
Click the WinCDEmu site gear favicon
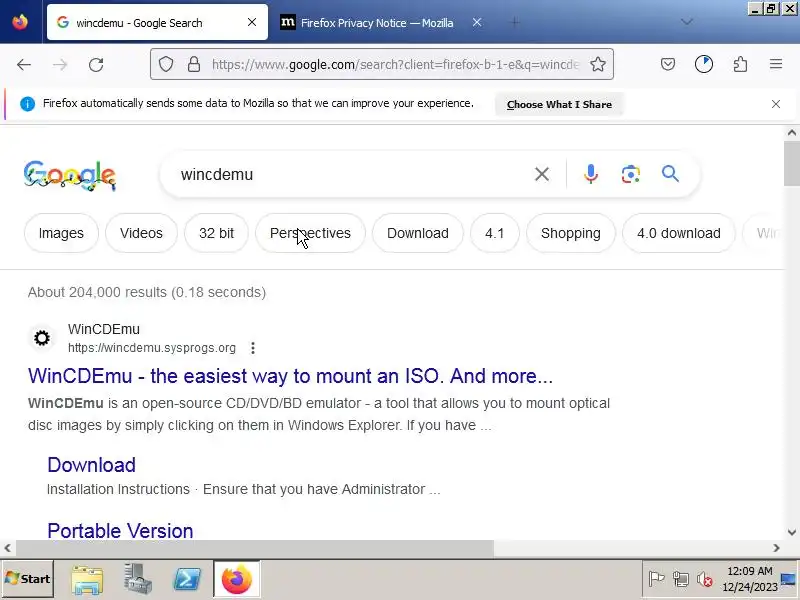pos(41,338)
